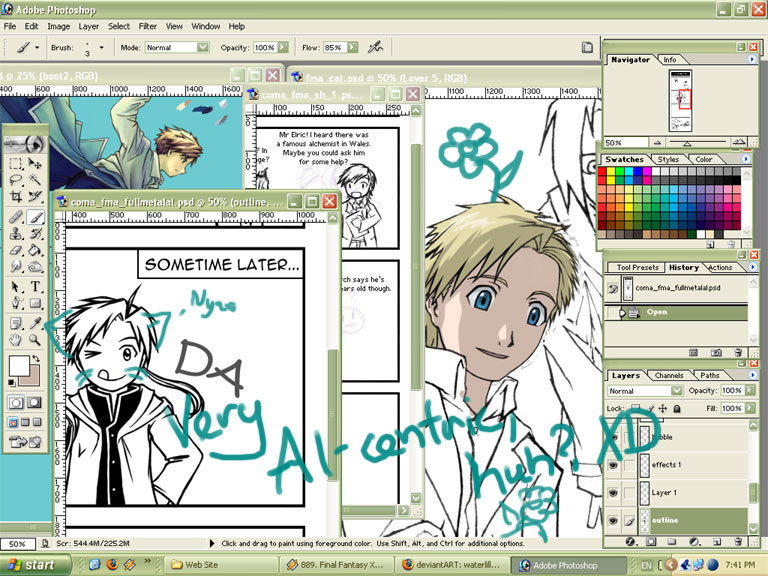Viewport: 768px width, 576px height.
Task: Select the Zoom tool
Action: (35, 339)
